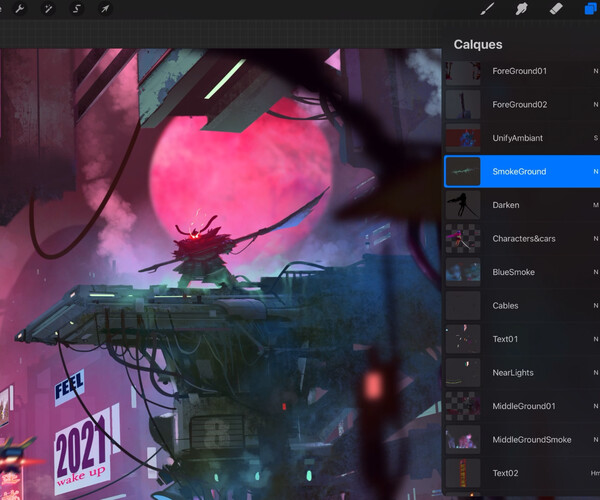This screenshot has height=500, width=600.
Task: Select the Selection S tool
Action: pos(76,8)
